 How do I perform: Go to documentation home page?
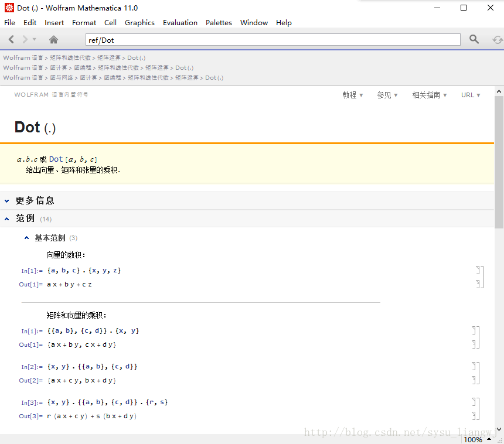(x=54, y=39)
